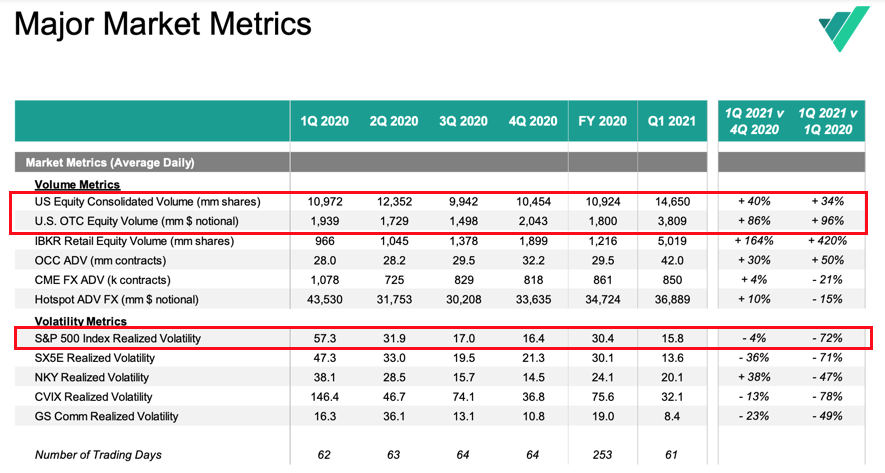Select OCC ADV (mm contracts) row label

pyautogui.click(x=100, y=260)
